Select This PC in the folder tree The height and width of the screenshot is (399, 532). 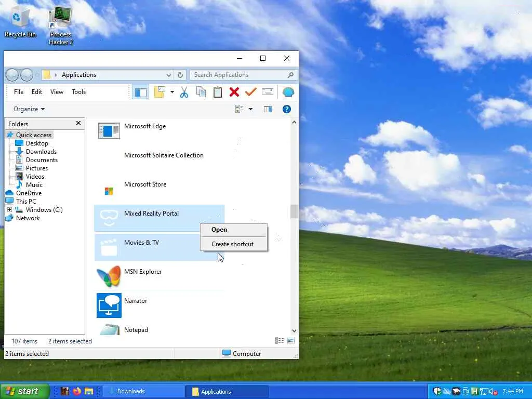(26, 202)
